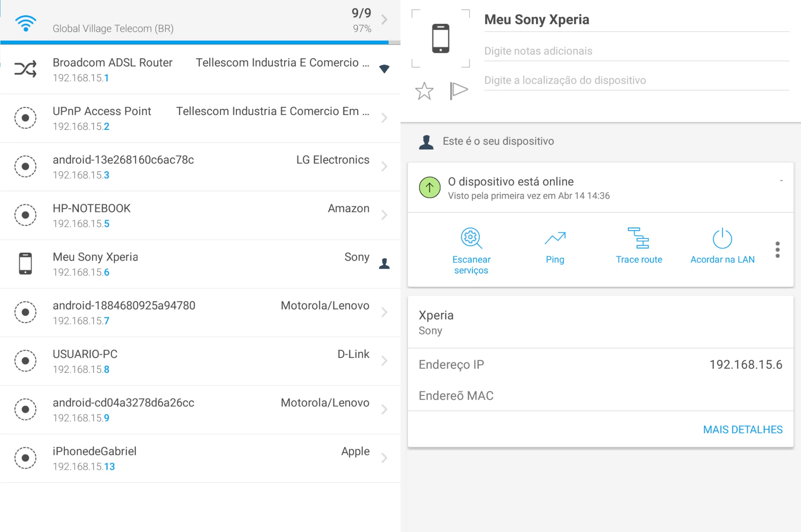Open the LG Electronics device chevron
Screen dimensions: 801x532
(384, 166)
